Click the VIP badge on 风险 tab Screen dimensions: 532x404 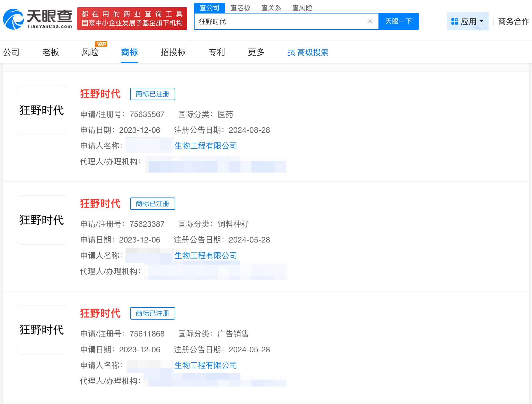coord(101,44)
